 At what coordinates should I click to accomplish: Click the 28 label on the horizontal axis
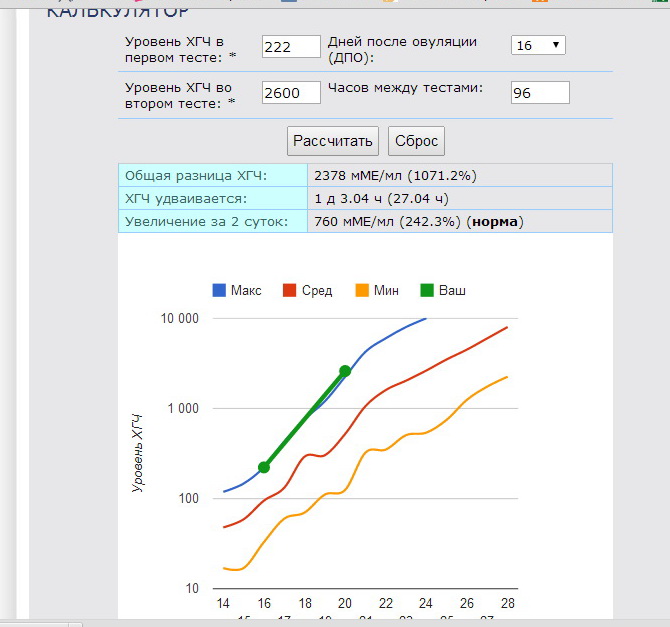point(508,604)
